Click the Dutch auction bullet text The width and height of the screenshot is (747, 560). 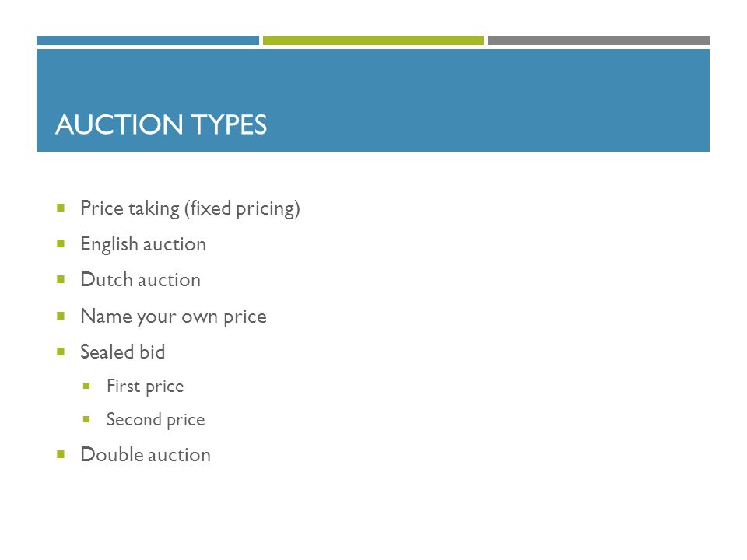click(x=141, y=279)
